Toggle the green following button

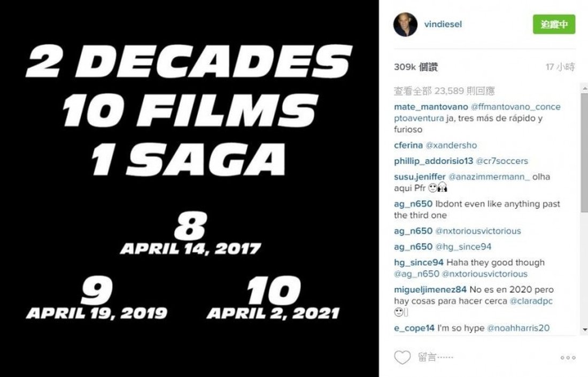pyautogui.click(x=554, y=25)
